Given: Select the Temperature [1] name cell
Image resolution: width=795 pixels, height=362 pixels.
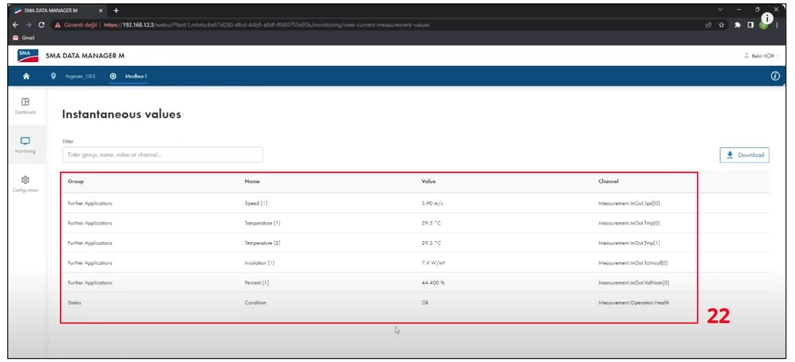Looking at the screenshot, I should (262, 223).
